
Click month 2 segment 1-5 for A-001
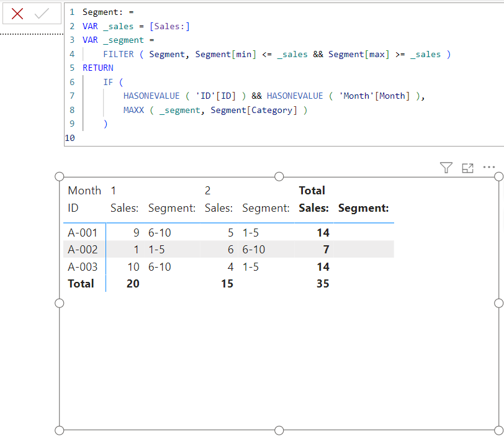[251, 233]
